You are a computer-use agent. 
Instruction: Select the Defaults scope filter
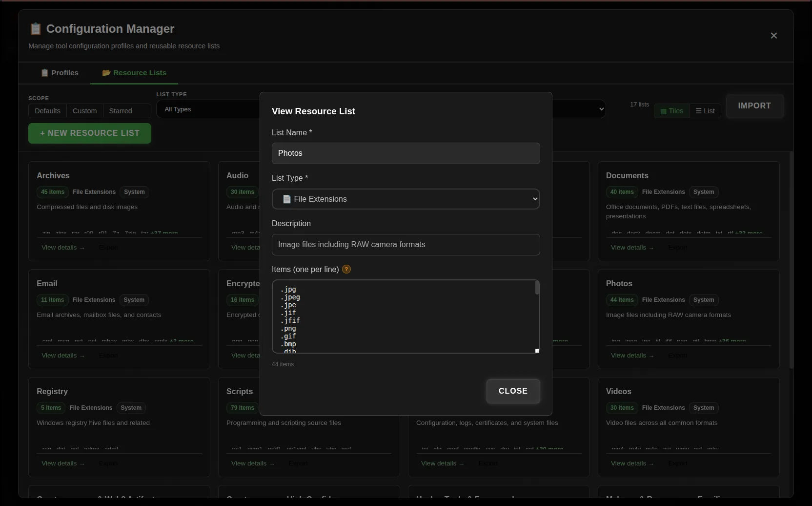47,111
